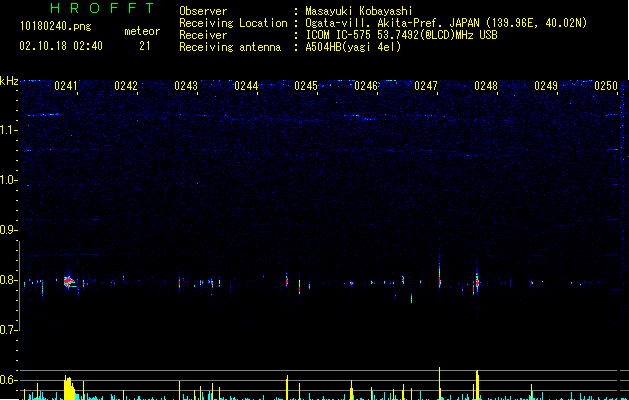
Task: Click the Receiving antenna label
Action: 230,47
